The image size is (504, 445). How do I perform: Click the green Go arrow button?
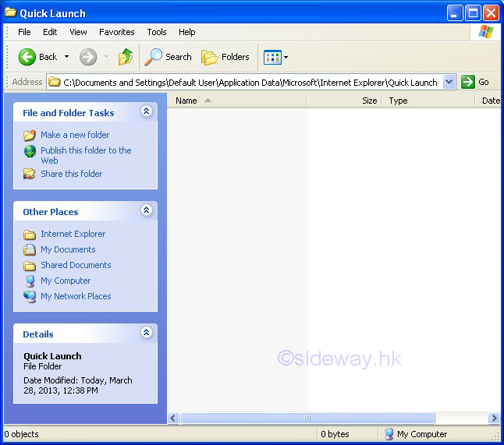468,82
